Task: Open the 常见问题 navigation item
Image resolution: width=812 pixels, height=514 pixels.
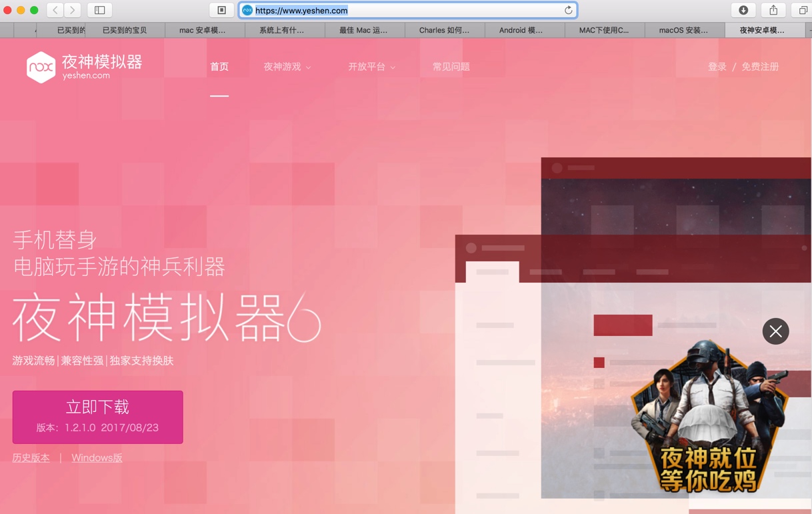Action: 451,67
